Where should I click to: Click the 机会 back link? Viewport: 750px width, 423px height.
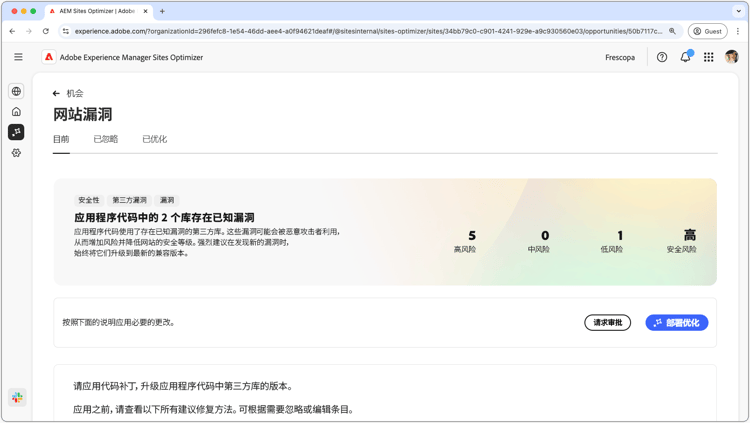(75, 93)
